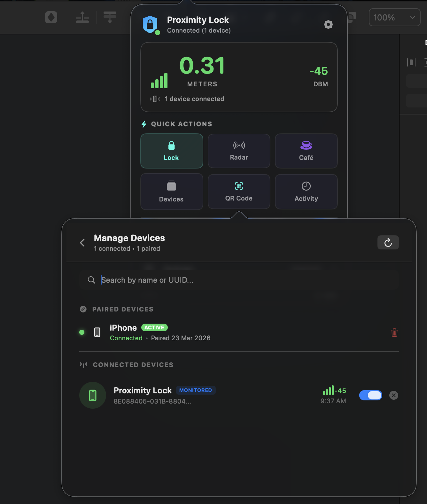Open the 100% zoom dropdown
The height and width of the screenshot is (504, 427).
point(394,18)
